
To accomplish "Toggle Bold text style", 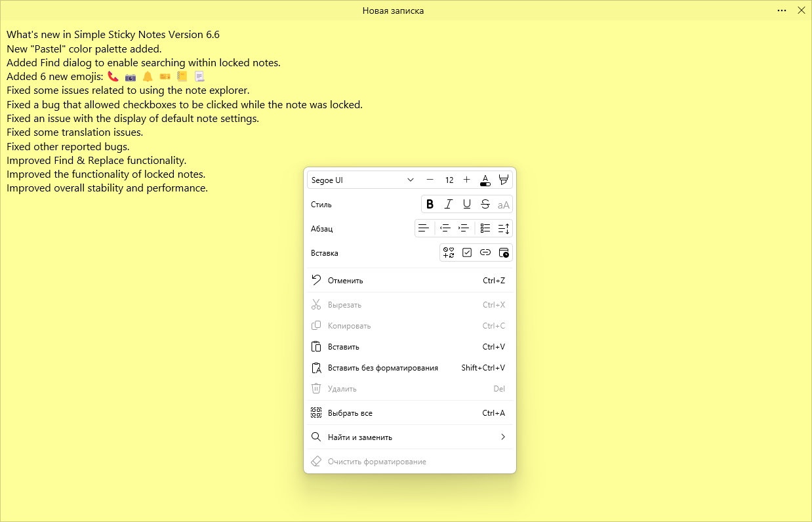I will [x=430, y=205].
